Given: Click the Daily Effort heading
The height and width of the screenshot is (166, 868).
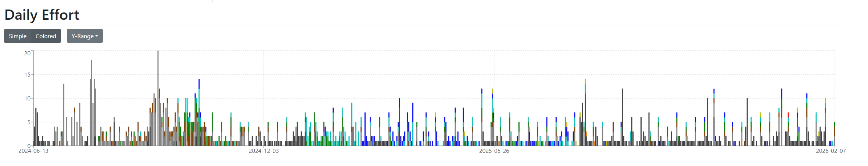Looking at the screenshot, I should tap(42, 15).
